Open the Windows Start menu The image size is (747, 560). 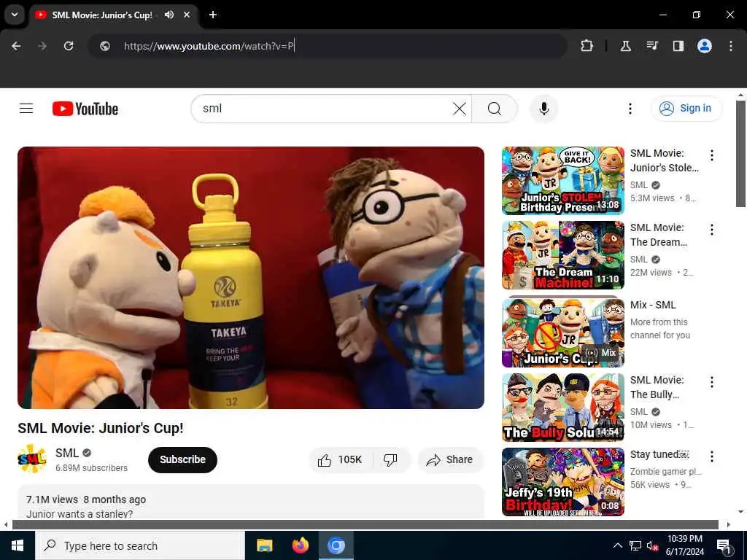[x=18, y=545]
